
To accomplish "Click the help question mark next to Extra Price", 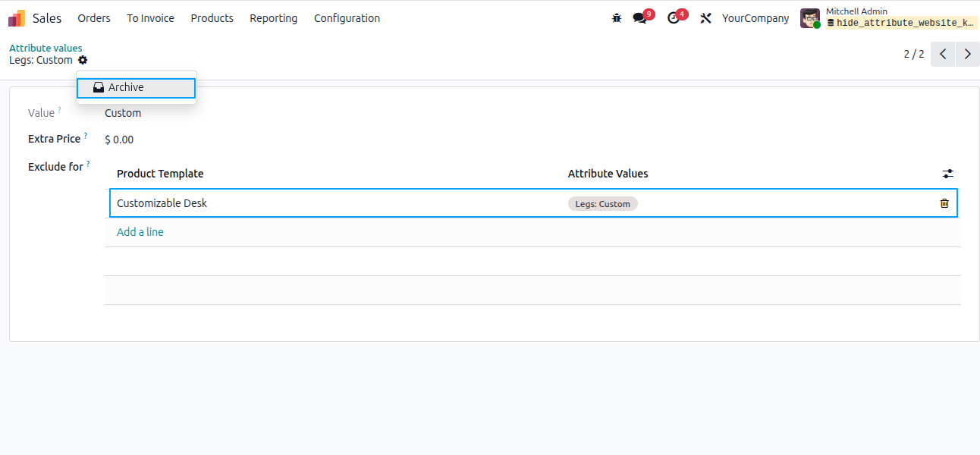I will [85, 136].
